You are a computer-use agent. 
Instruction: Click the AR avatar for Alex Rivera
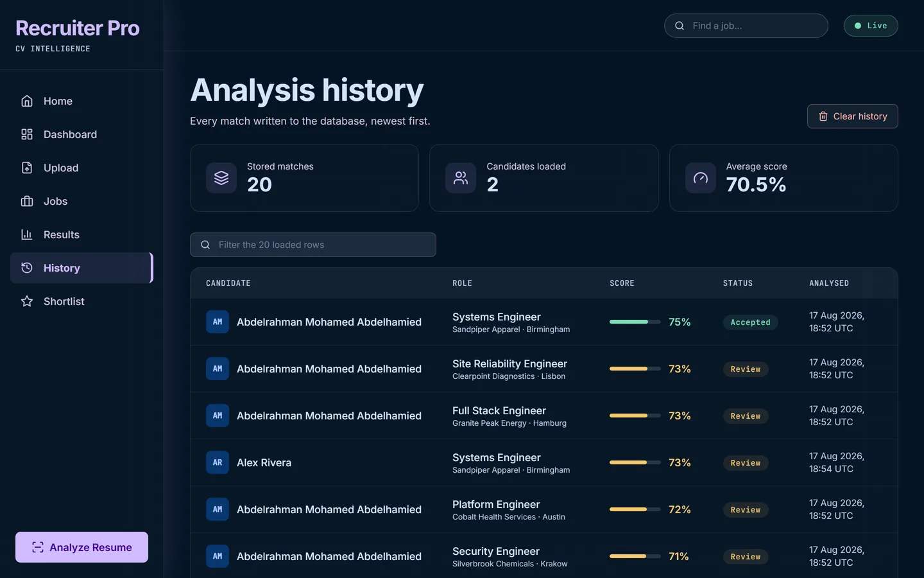pos(218,462)
